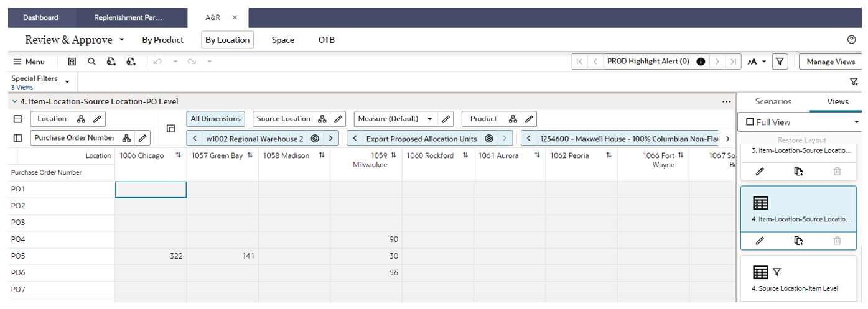Click the calculate icon in toolbar

coord(72,62)
